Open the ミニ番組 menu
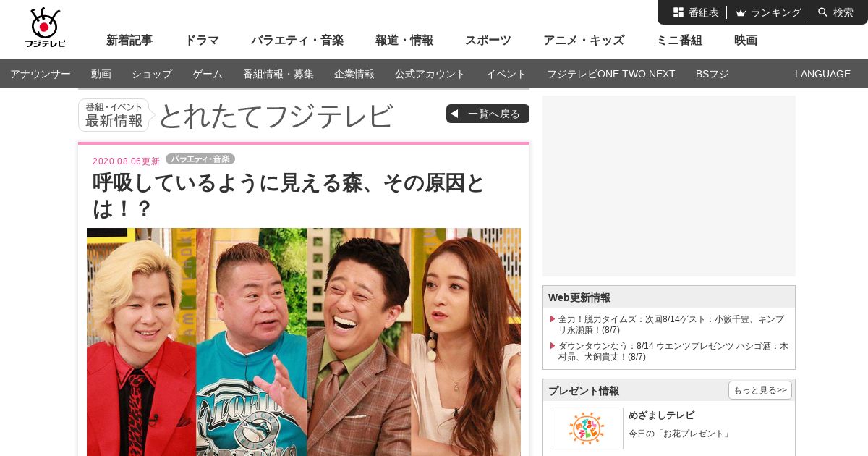This screenshot has height=456, width=868. (x=679, y=41)
